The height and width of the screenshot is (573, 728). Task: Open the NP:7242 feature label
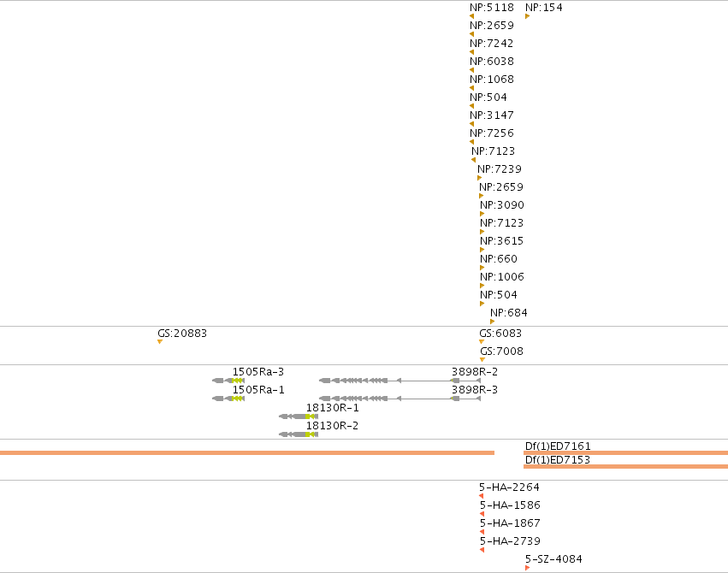tap(491, 43)
